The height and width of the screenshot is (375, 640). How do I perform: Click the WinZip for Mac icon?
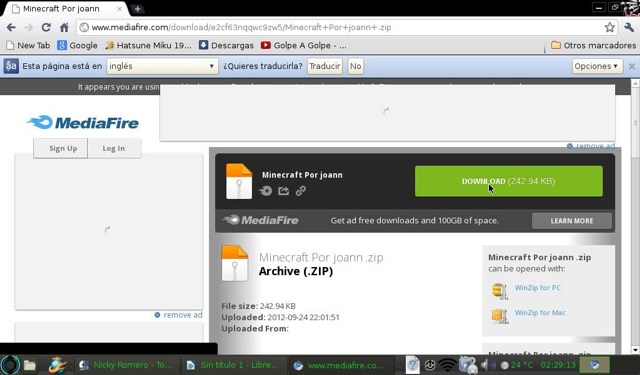pyautogui.click(x=500, y=316)
